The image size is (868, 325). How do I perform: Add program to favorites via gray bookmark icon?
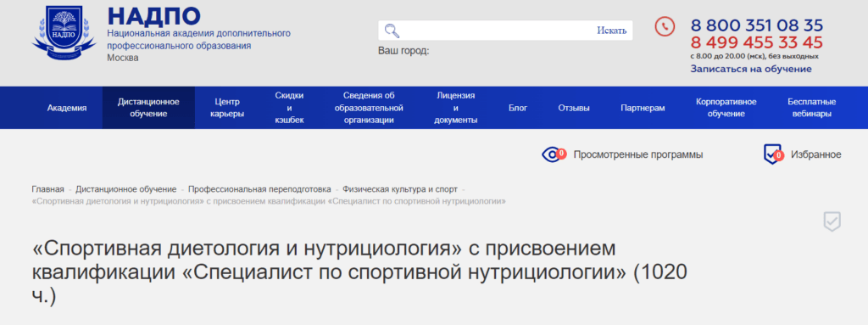(832, 221)
